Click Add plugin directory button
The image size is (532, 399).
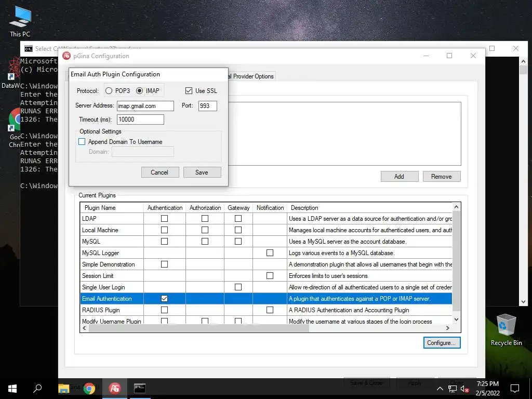[400, 177]
